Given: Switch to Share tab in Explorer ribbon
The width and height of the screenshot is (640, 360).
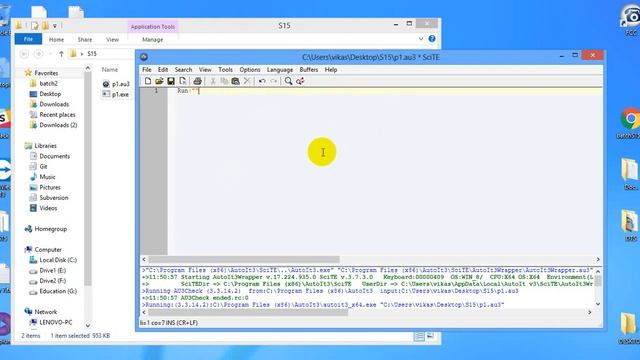Looking at the screenshot, I should click(x=85, y=40).
